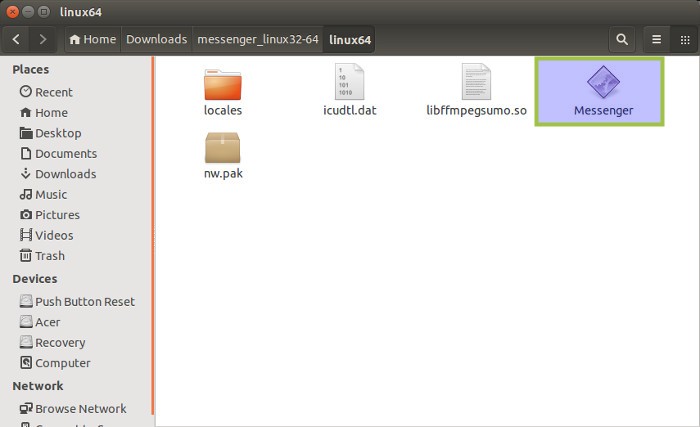700x427 pixels.
Task: Go to Home in the path bar
Action: 93,39
